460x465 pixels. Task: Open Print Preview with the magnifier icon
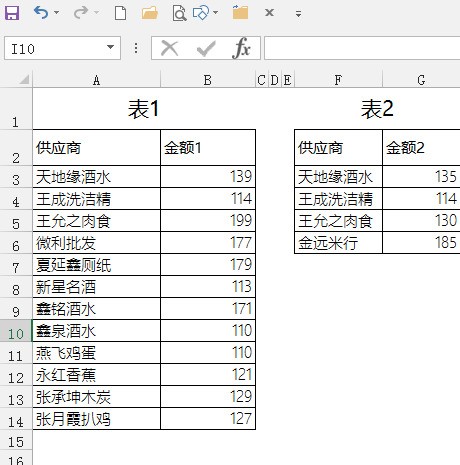pyautogui.click(x=179, y=13)
